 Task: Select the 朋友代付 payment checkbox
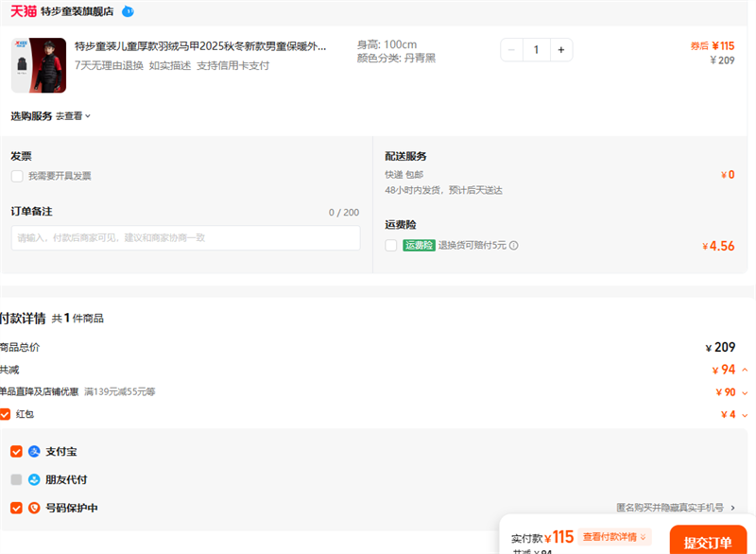16,480
